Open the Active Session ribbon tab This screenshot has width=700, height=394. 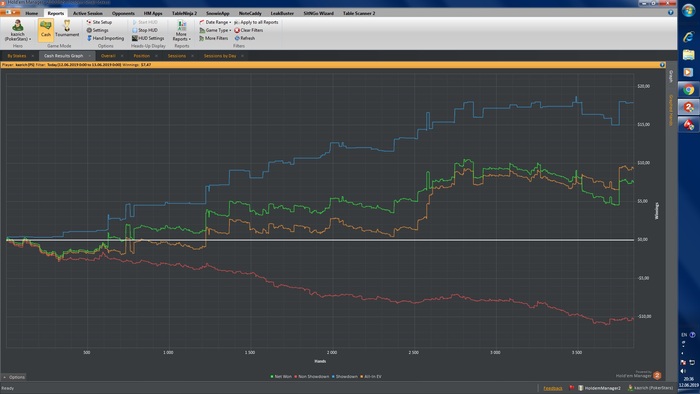coord(88,13)
